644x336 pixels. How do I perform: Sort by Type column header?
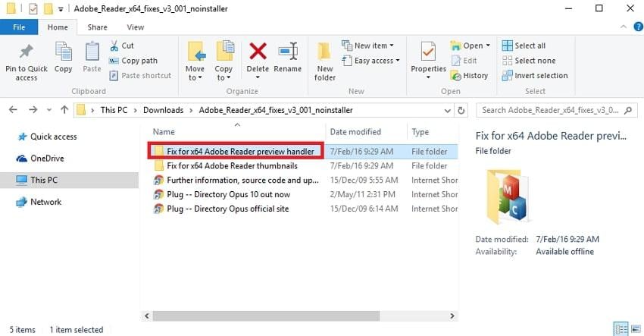[x=420, y=132]
